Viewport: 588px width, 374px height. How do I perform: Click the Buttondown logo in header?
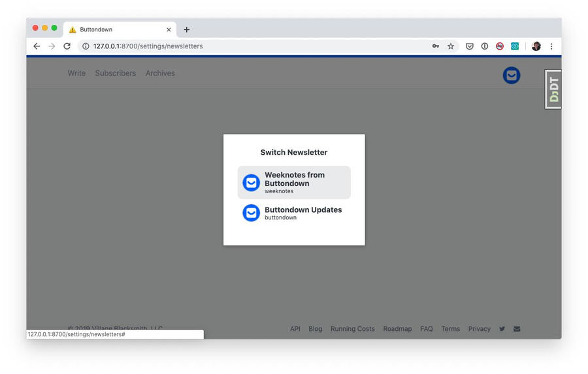click(512, 75)
